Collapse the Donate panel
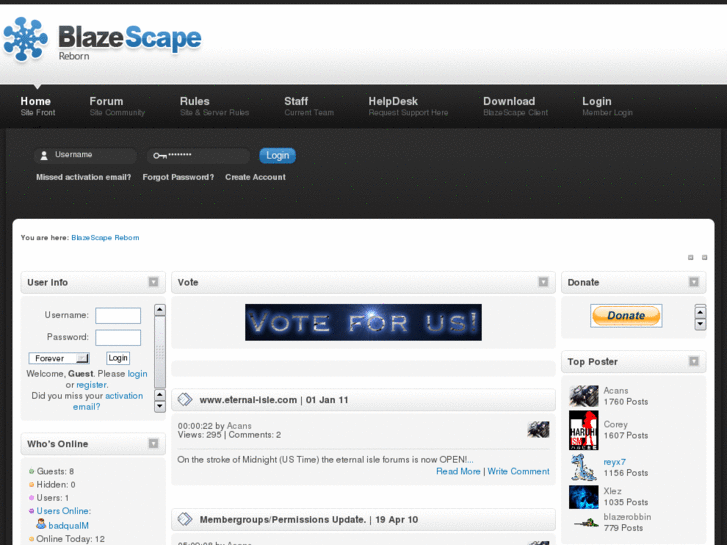 point(694,282)
